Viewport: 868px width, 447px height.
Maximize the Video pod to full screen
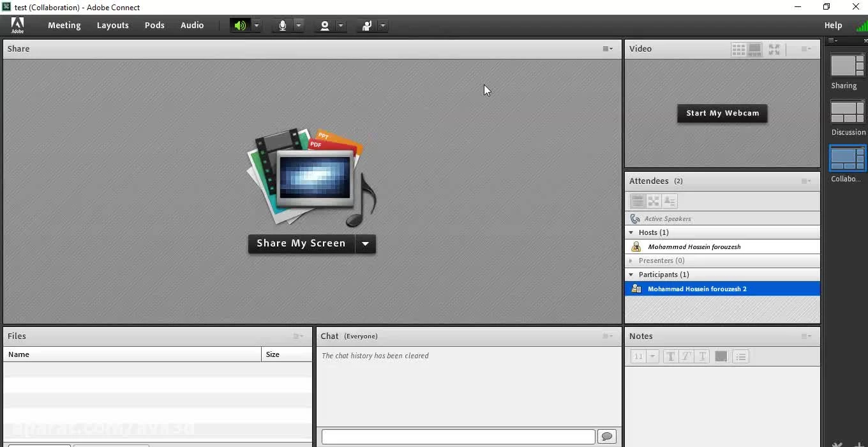[774, 49]
